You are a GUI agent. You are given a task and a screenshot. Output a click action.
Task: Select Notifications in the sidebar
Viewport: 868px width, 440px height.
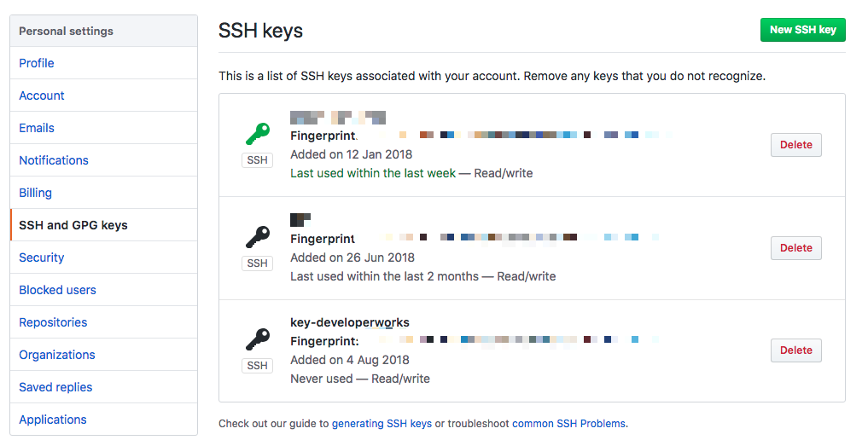[54, 160]
